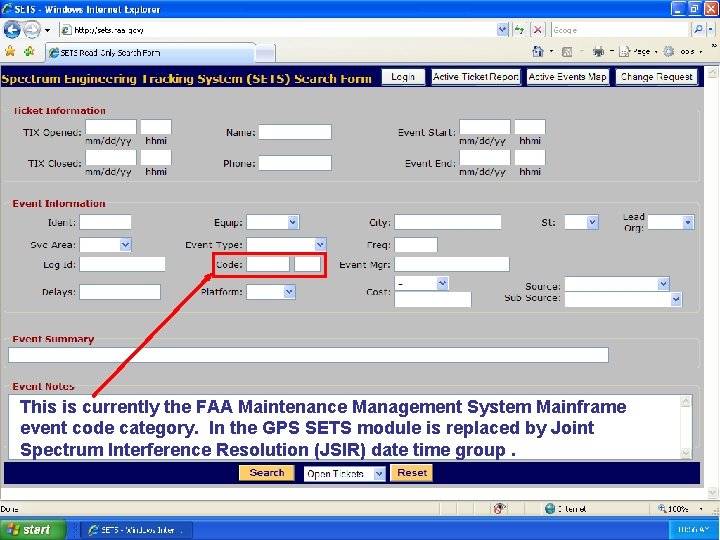Click the Freq input field
Viewport: 720px width, 540px height.
[416, 245]
